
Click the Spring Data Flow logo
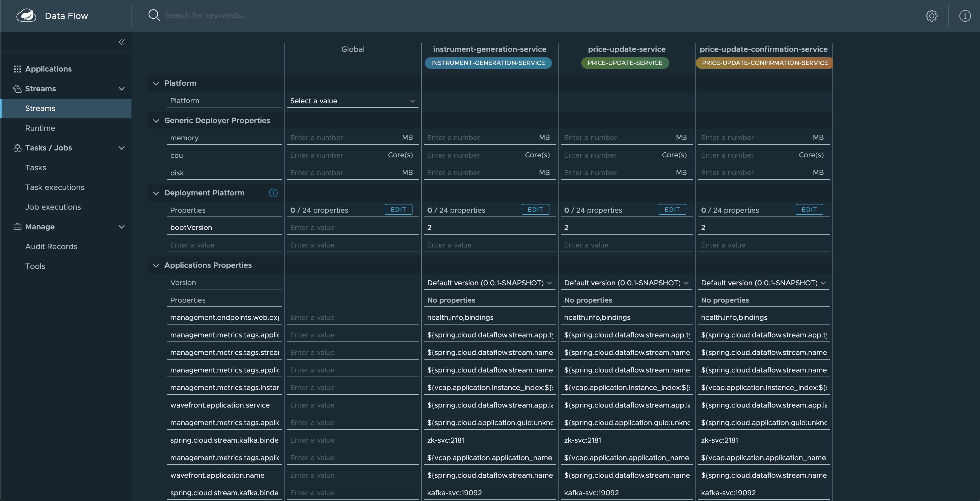tap(26, 15)
